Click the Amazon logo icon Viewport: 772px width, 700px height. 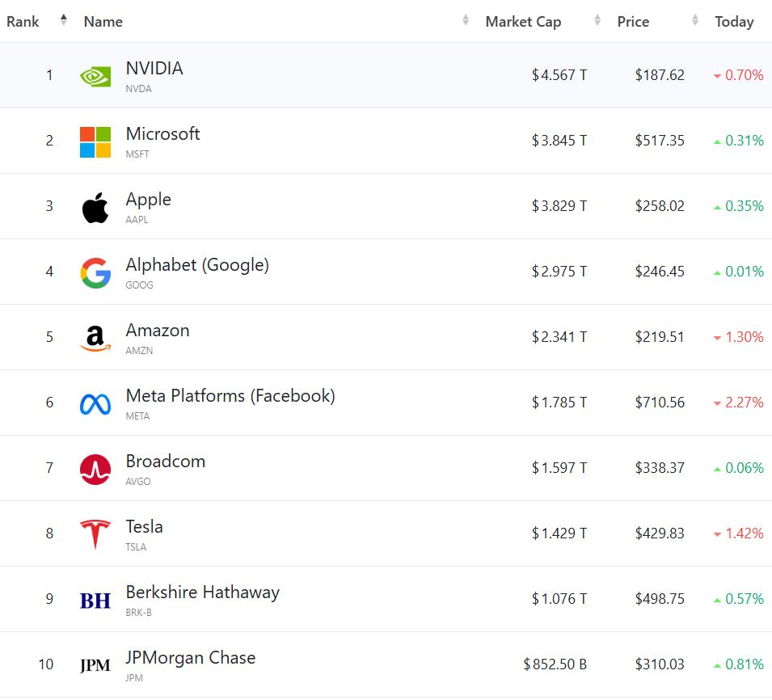[x=95, y=339]
